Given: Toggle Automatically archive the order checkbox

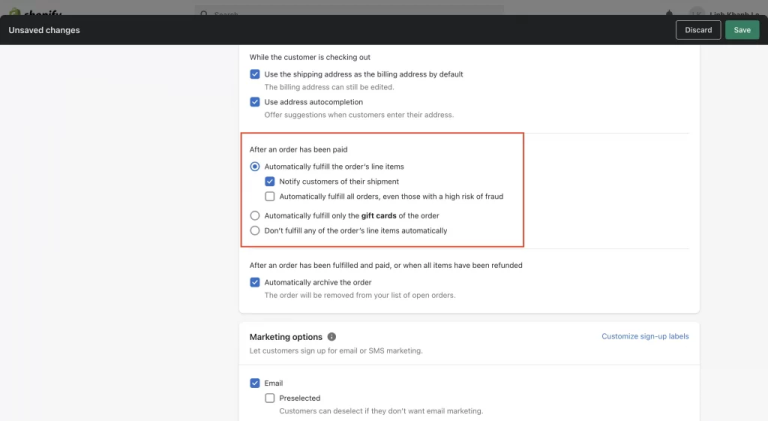Looking at the screenshot, I should (255, 282).
